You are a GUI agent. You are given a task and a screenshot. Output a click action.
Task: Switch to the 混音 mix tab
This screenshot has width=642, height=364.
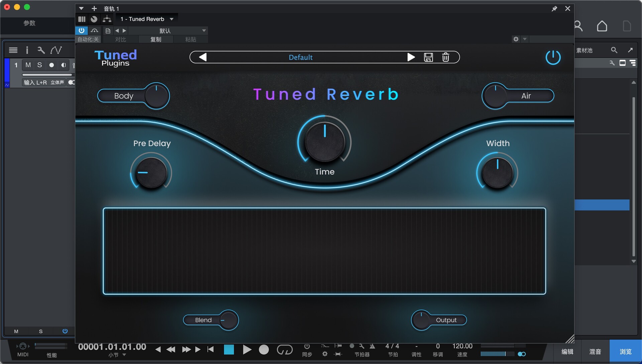pos(595,352)
